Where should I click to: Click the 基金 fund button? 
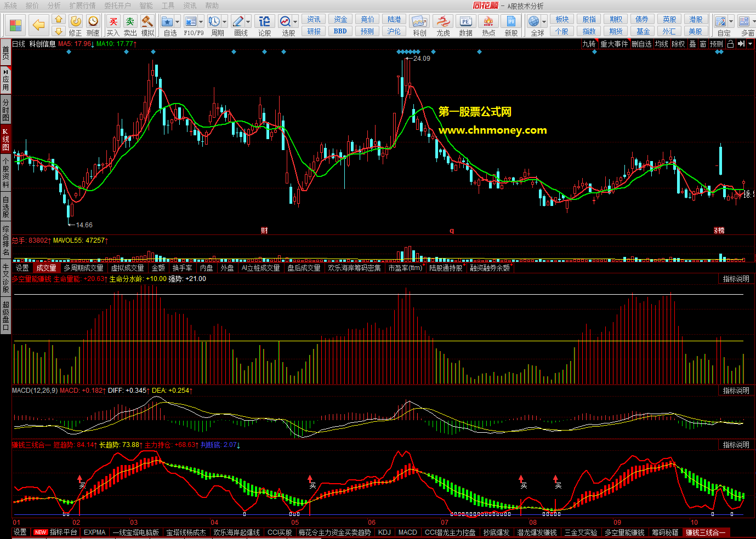(x=643, y=31)
